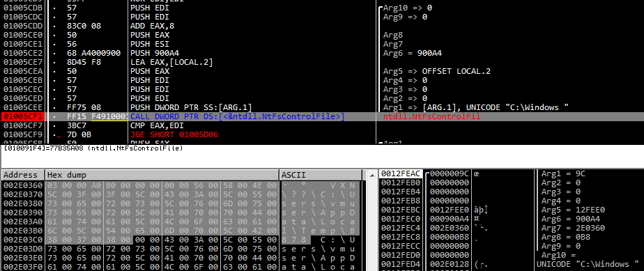Click the ASCII column header in dump
644x271 pixels.
[x=321, y=175]
